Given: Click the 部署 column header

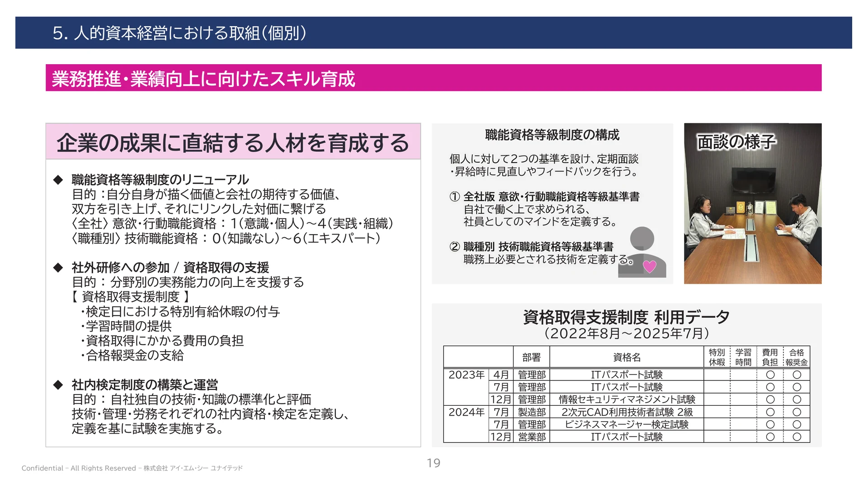Looking at the screenshot, I should pyautogui.click(x=531, y=357).
